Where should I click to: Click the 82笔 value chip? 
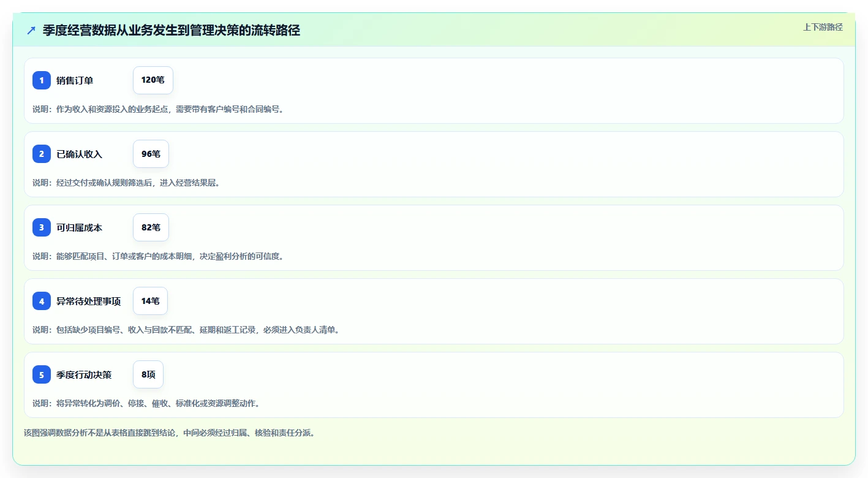[x=151, y=227]
